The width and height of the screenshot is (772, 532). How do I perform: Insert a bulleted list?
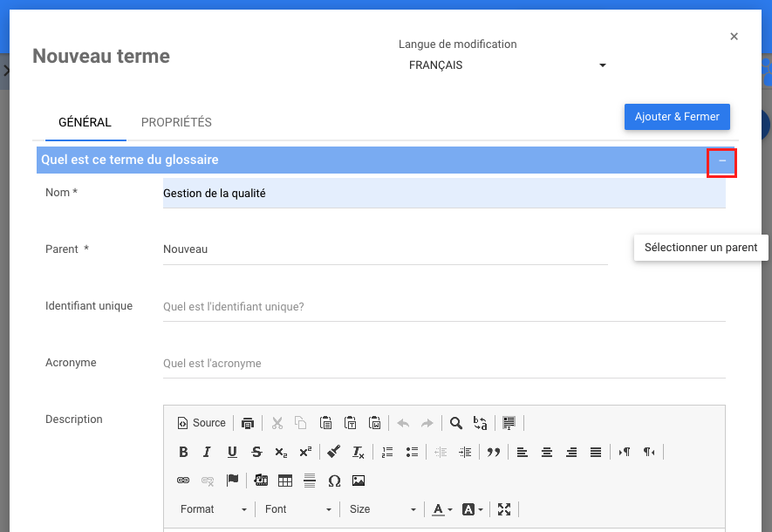(x=412, y=452)
